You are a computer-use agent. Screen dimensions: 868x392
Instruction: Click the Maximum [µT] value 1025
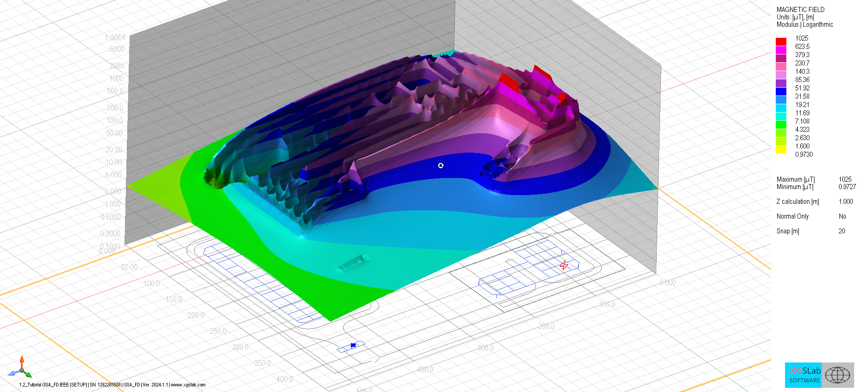(x=845, y=179)
